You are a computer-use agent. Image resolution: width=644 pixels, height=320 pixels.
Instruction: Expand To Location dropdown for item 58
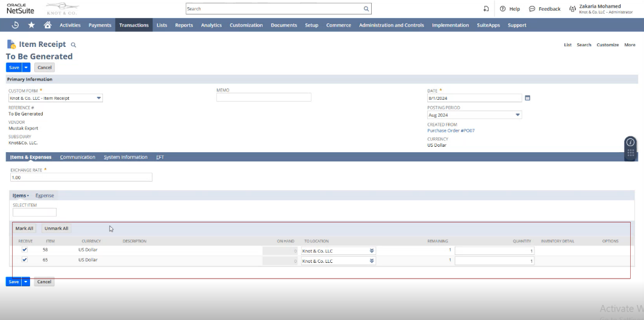[x=372, y=251]
